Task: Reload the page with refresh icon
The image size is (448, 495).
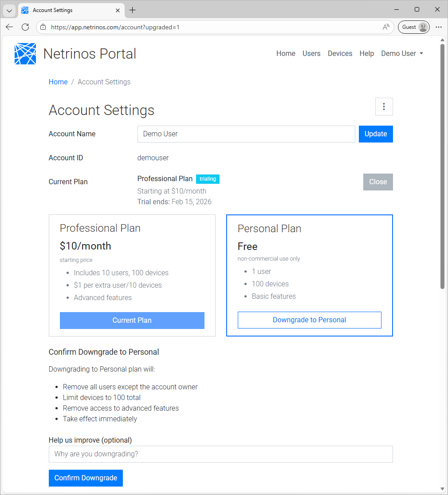Action: 25,27
